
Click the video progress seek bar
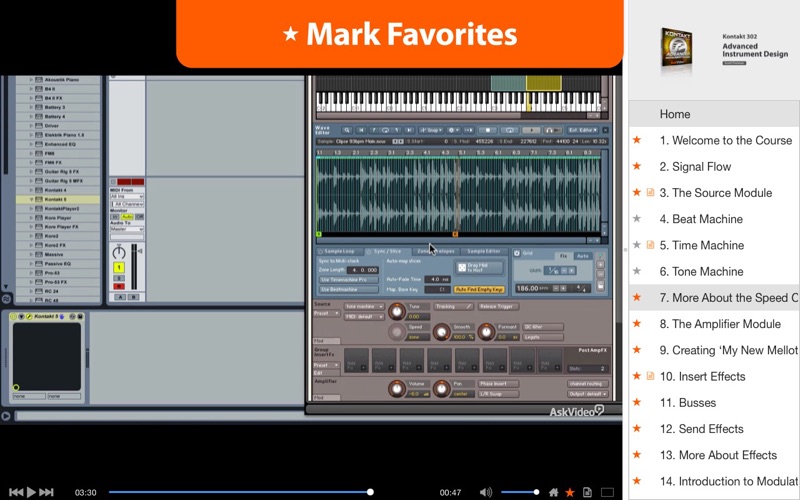(x=240, y=492)
